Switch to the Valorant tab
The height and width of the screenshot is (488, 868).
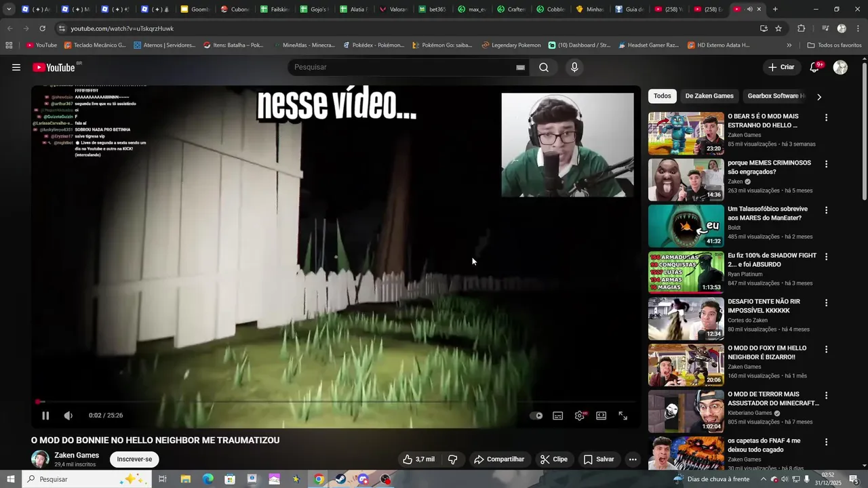pyautogui.click(x=392, y=9)
